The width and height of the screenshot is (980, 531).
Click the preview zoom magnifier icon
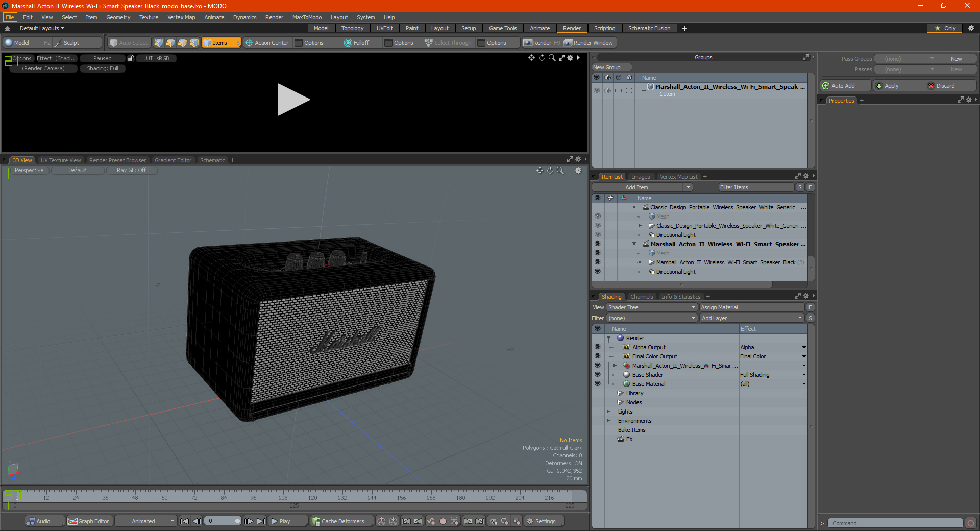point(552,58)
